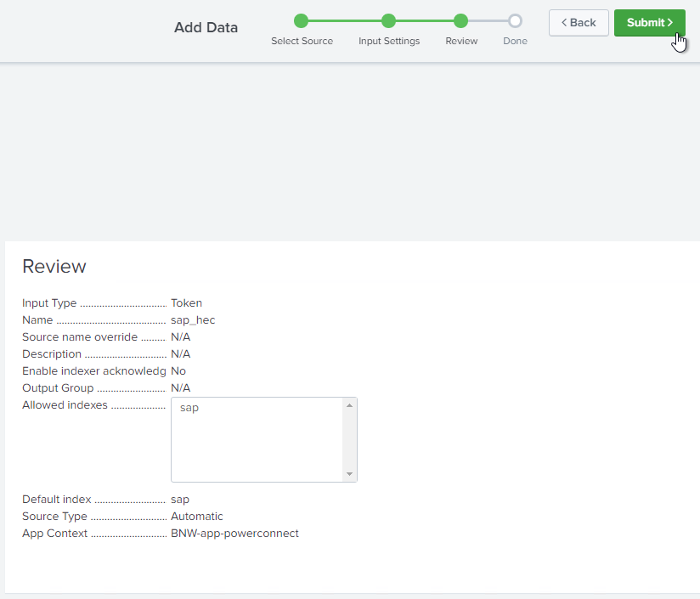Click the Automatic Source Type value

(196, 517)
